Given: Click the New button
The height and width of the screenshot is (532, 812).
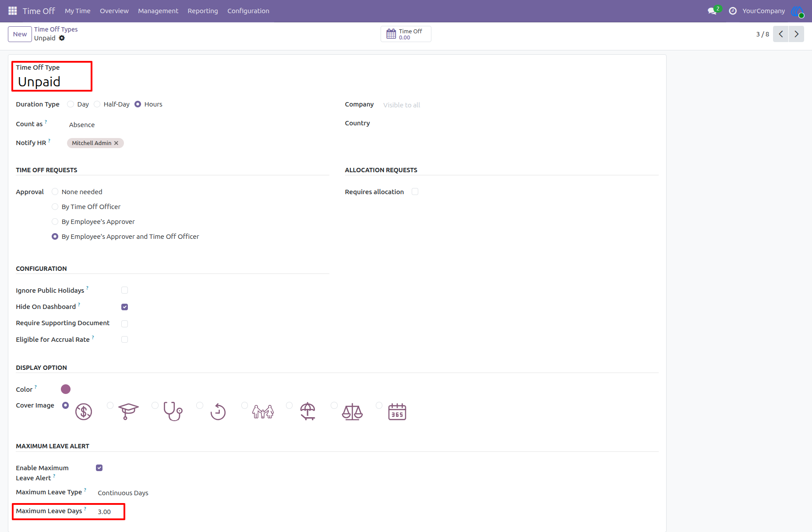Looking at the screenshot, I should pyautogui.click(x=20, y=34).
